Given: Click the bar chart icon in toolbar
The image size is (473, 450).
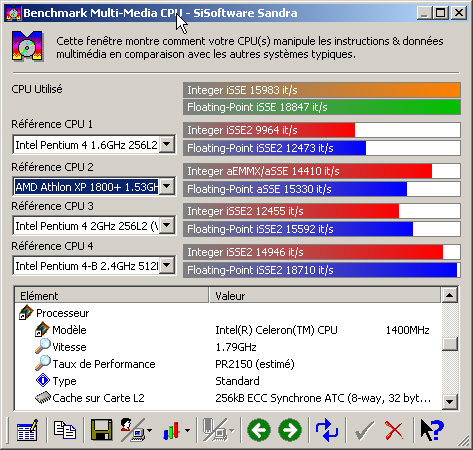Looking at the screenshot, I should click(172, 430).
